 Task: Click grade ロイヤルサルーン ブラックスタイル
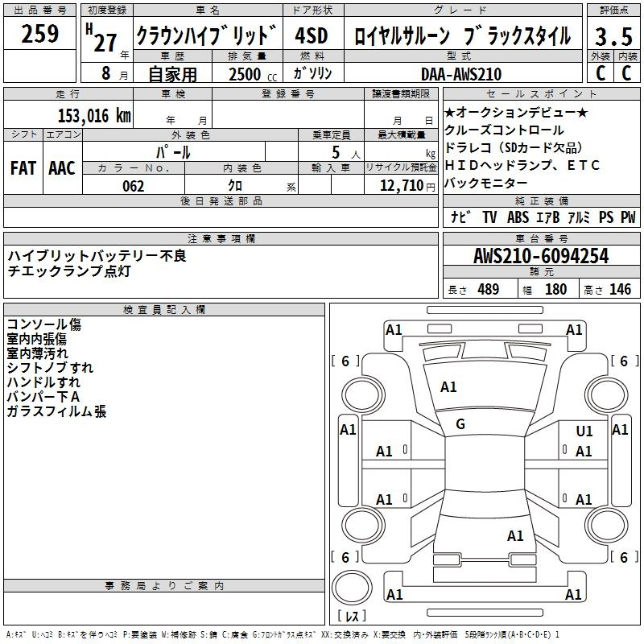coord(462,36)
